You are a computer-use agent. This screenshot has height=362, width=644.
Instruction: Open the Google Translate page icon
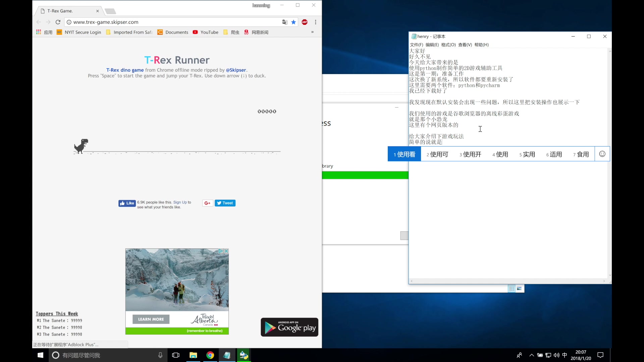click(x=285, y=22)
